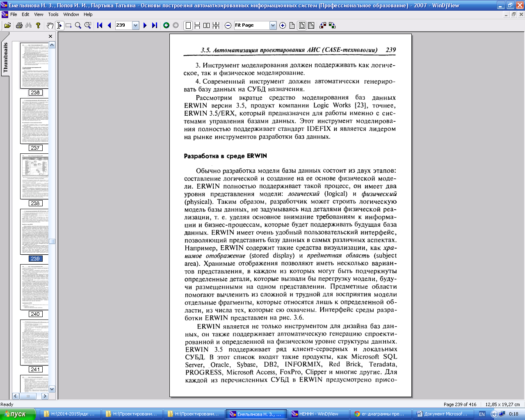This screenshot has height=420, width=525.
Task: Go to next page arrow
Action: point(145,25)
